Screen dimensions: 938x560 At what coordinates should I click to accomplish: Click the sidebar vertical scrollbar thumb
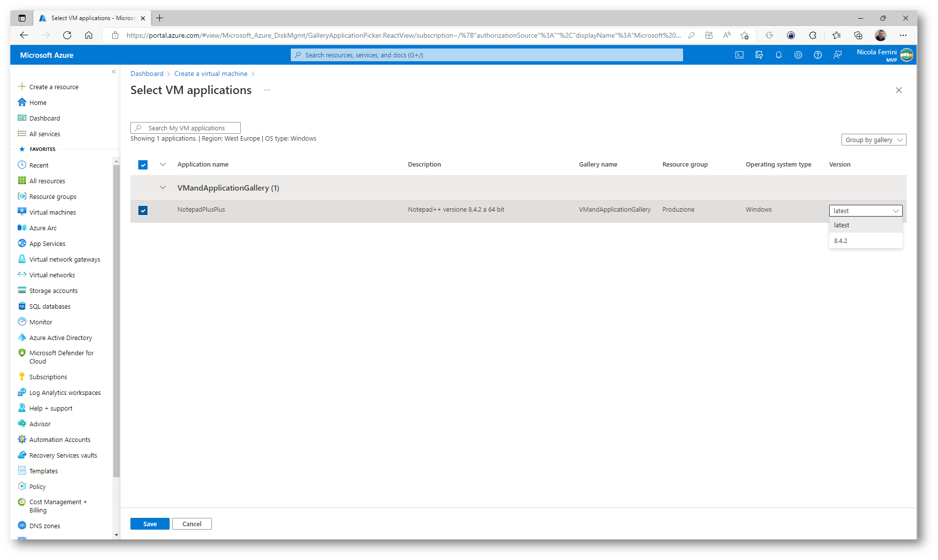(116, 320)
